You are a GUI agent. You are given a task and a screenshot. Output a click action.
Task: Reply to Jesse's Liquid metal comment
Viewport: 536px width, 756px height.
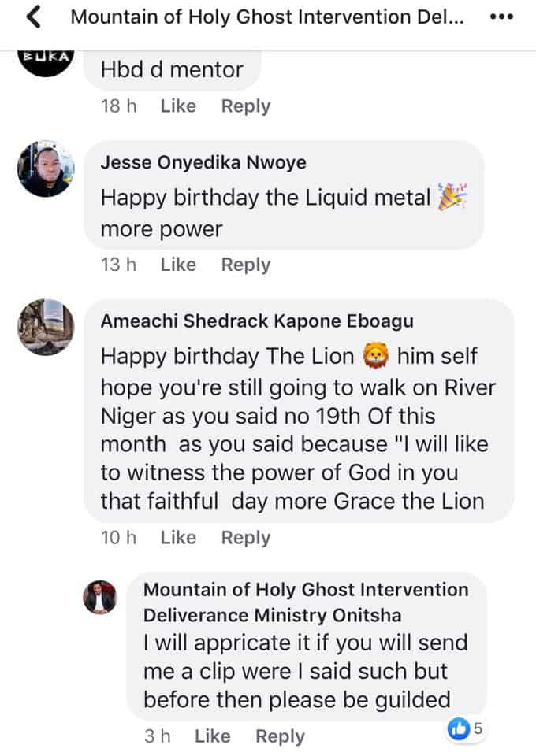[x=245, y=265]
